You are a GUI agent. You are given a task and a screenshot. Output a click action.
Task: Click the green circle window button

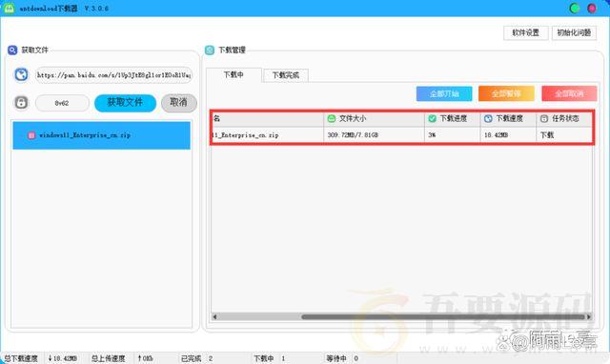574,9
